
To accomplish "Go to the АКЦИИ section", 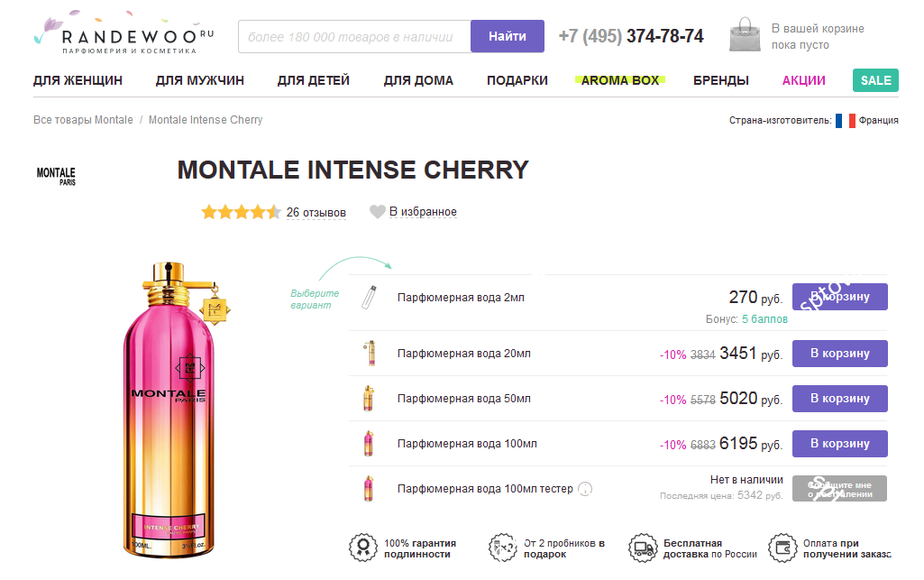I will click(x=804, y=80).
